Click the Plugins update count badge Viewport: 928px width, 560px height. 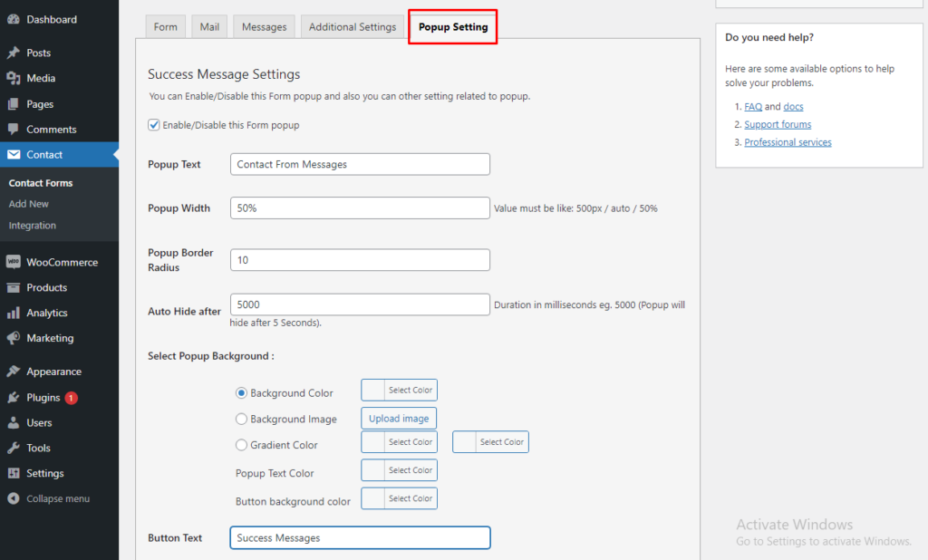pos(71,398)
